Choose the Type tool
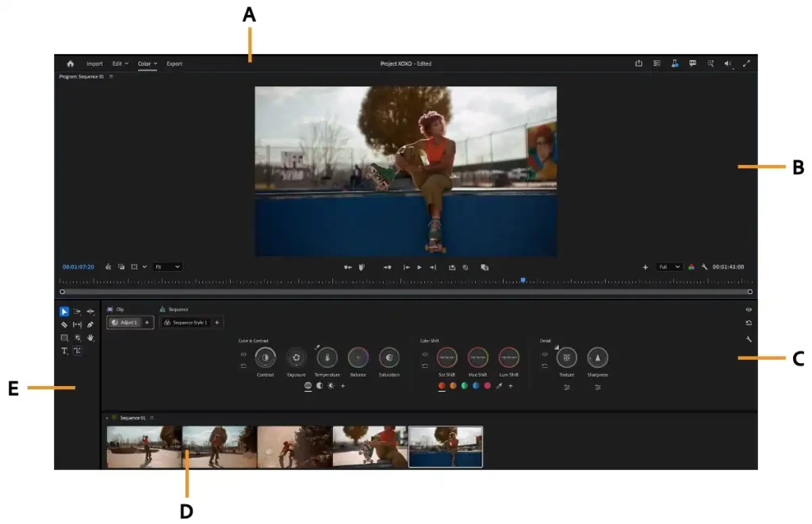Viewport: 812px width, 524px height. pos(64,351)
